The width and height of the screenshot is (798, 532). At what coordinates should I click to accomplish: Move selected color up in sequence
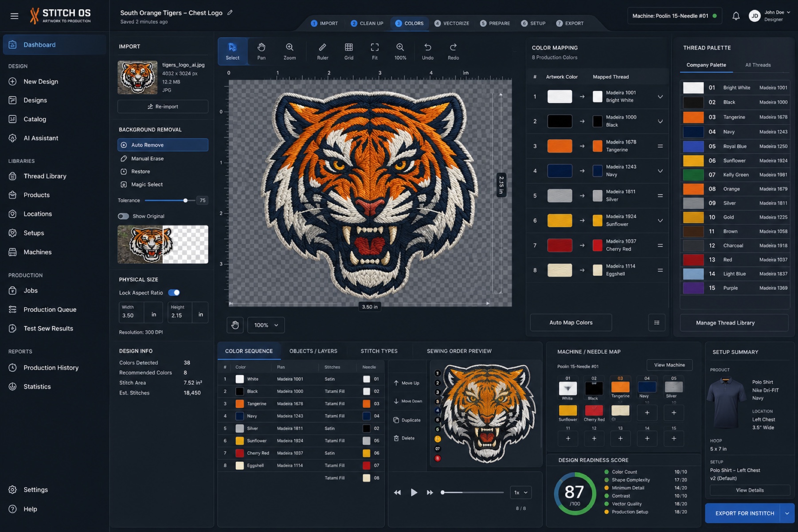tap(407, 383)
